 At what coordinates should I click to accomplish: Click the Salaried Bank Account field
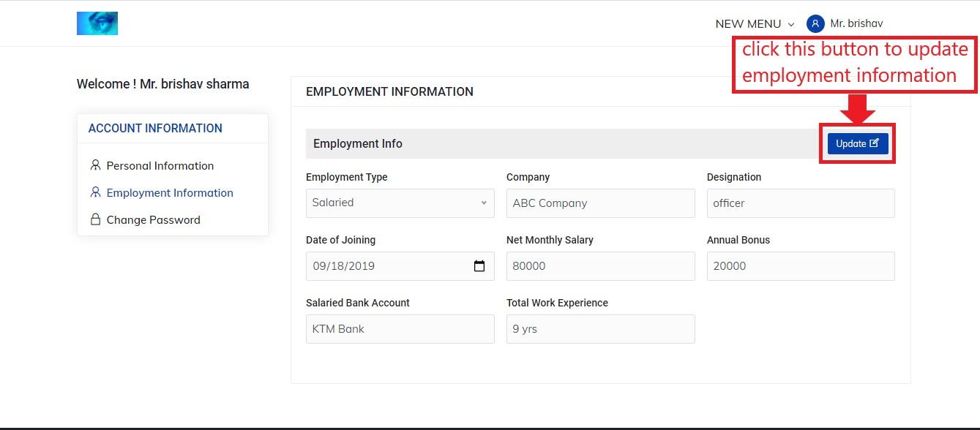[x=400, y=329]
